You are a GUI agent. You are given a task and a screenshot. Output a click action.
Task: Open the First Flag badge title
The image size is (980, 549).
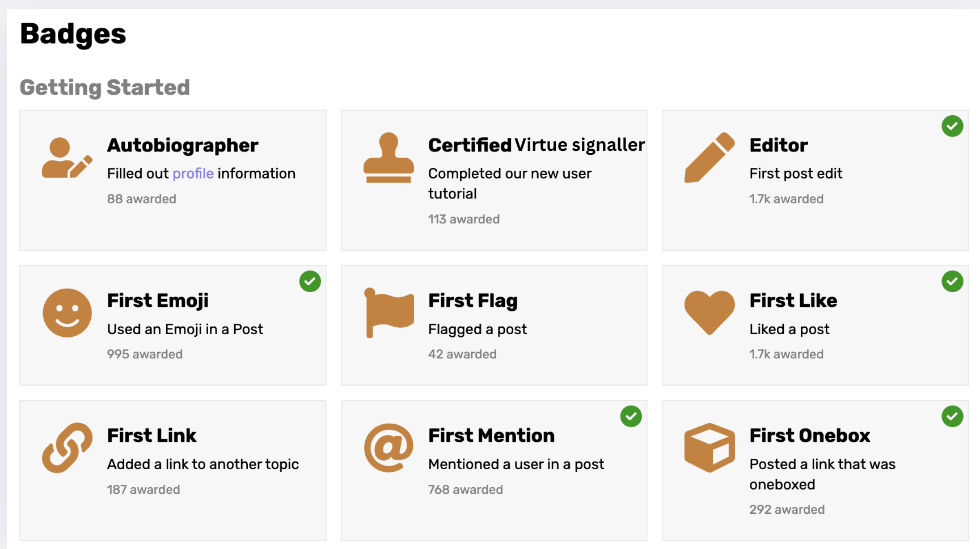click(472, 301)
